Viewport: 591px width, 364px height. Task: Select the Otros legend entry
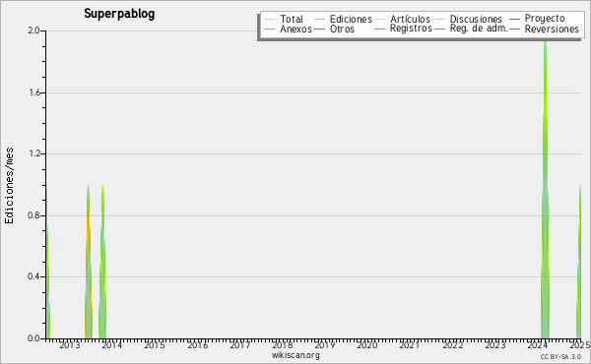[x=334, y=29]
